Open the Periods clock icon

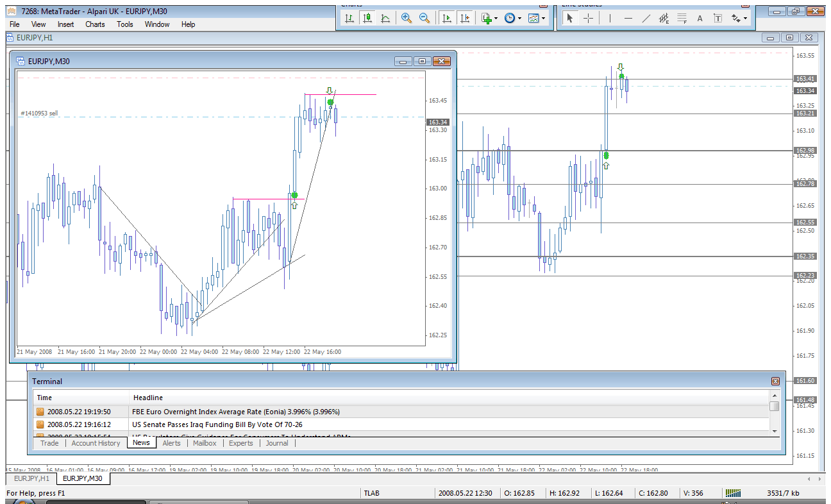(510, 19)
